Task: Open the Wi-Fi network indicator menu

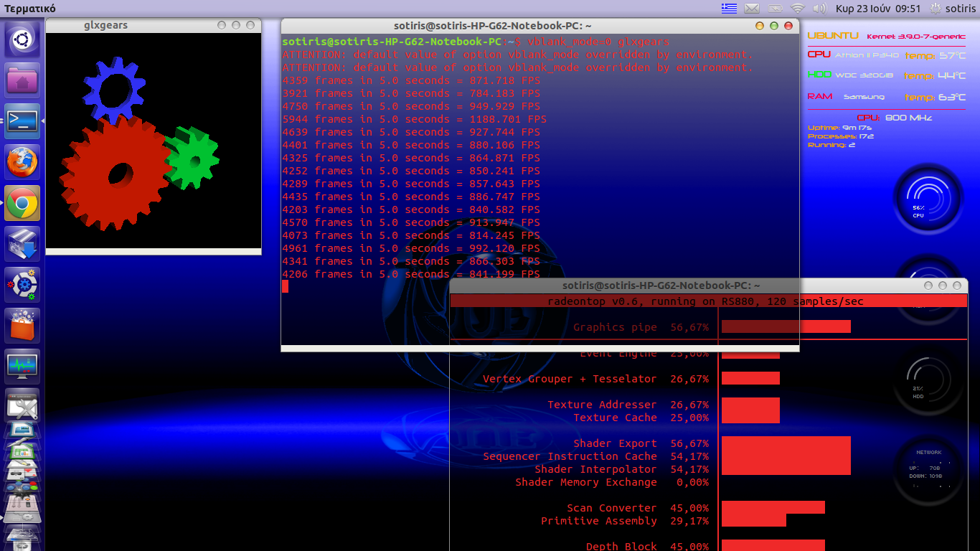Action: [x=797, y=9]
